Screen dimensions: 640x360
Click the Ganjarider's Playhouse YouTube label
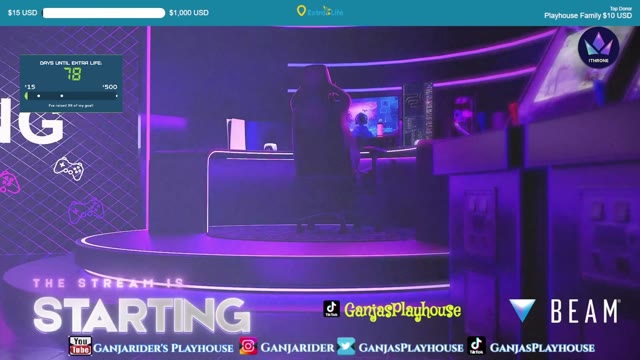coord(163,348)
